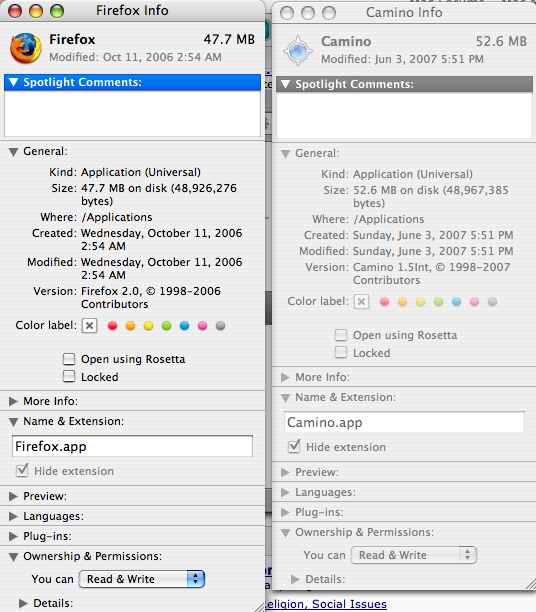Viewport: 536px width, 612px height.
Task: Clear the color label with X in Camino Info
Action: pos(361,302)
